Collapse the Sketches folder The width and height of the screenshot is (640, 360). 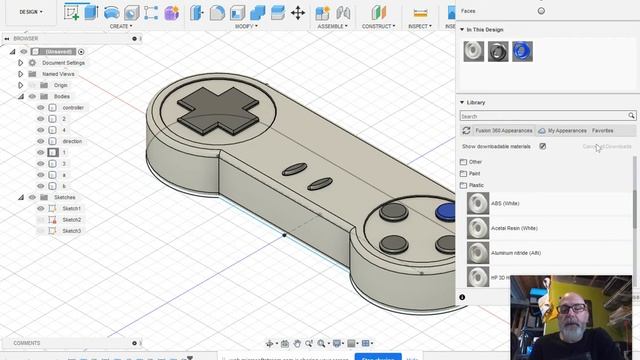click(x=21, y=197)
